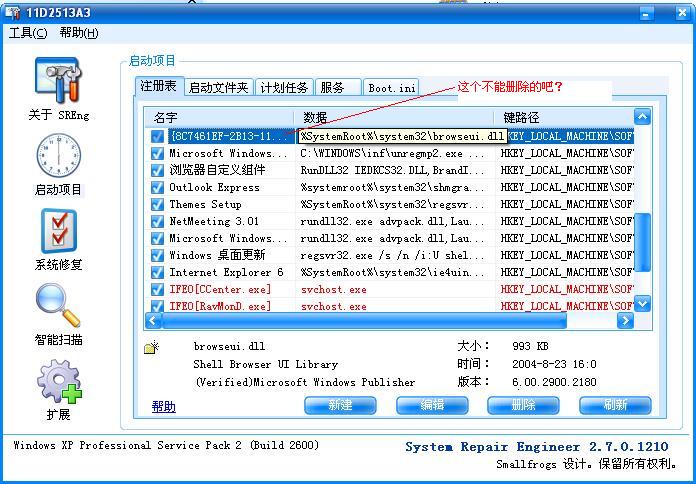Image resolution: width=696 pixels, height=484 pixels.
Task: Click the 删除 button
Action: [x=523, y=405]
